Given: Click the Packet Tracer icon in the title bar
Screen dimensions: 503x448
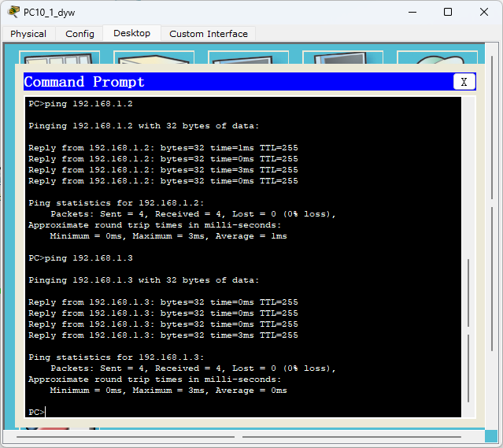Looking at the screenshot, I should (13, 12).
